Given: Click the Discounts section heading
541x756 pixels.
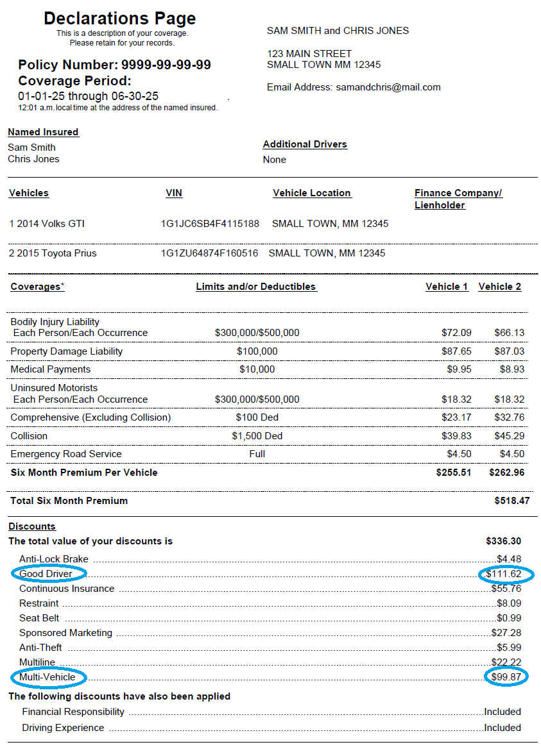Looking at the screenshot, I should (x=32, y=526).
